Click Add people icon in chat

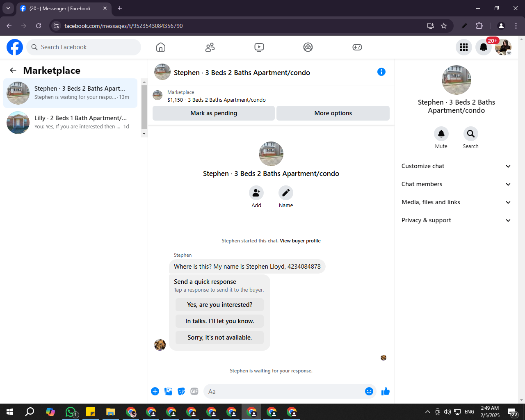(256, 192)
